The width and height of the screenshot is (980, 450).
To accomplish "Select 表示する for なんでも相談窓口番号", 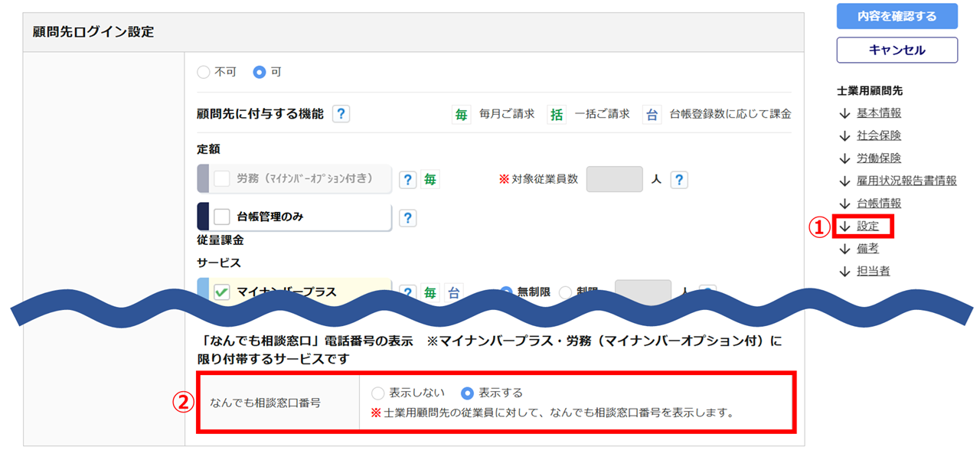I will tap(467, 393).
